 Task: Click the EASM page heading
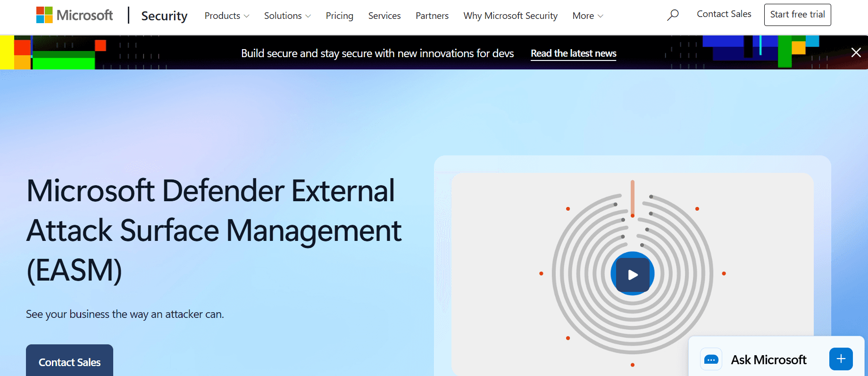pyautogui.click(x=214, y=231)
